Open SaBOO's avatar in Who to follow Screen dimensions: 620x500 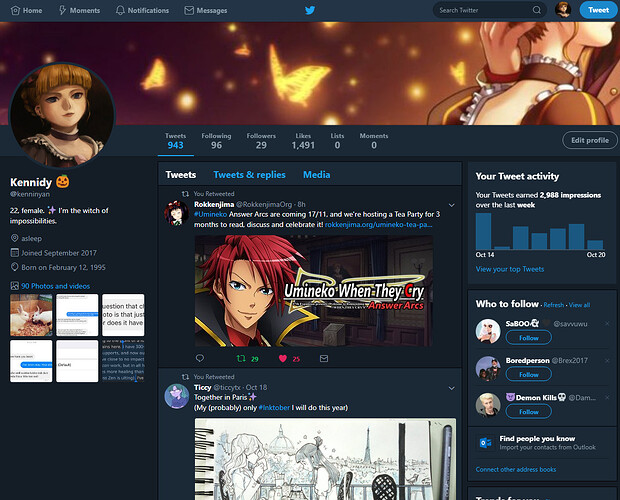[x=488, y=331]
